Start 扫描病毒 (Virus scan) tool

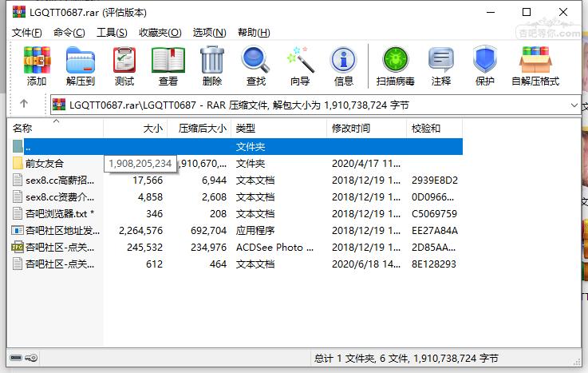tap(395, 60)
